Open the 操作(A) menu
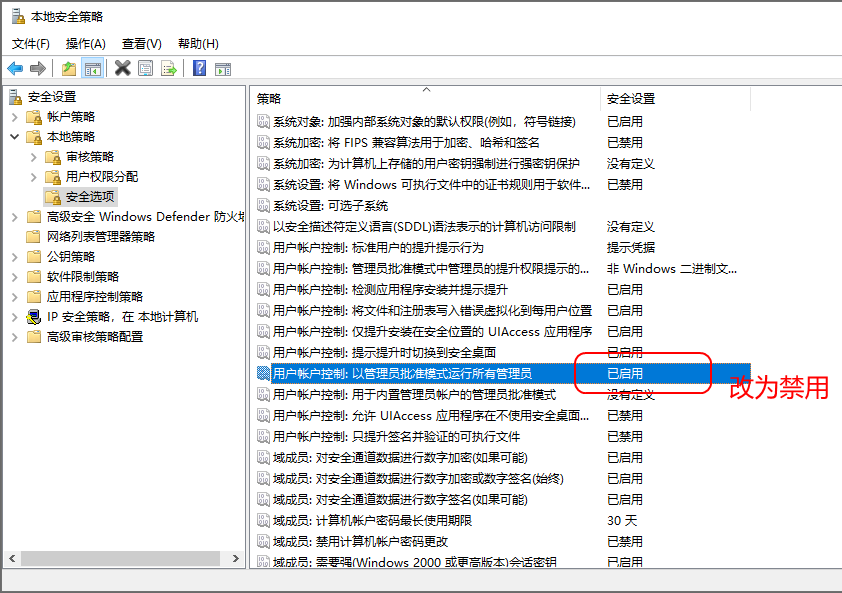Viewport: 842px width, 593px height. [x=85, y=44]
